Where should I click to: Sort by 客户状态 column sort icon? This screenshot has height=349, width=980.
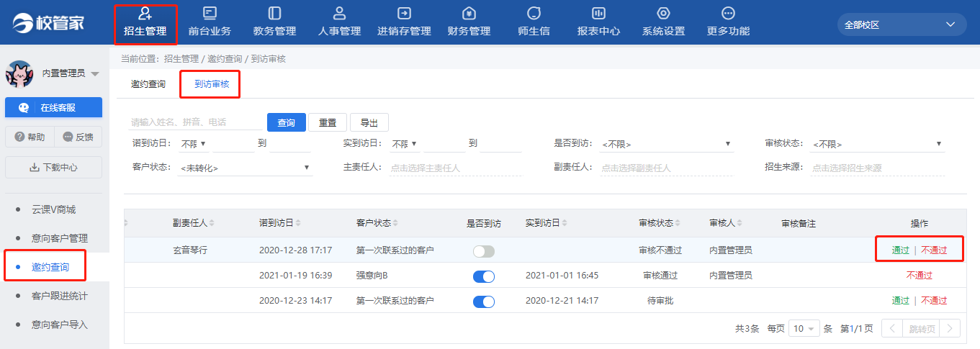[x=395, y=223]
